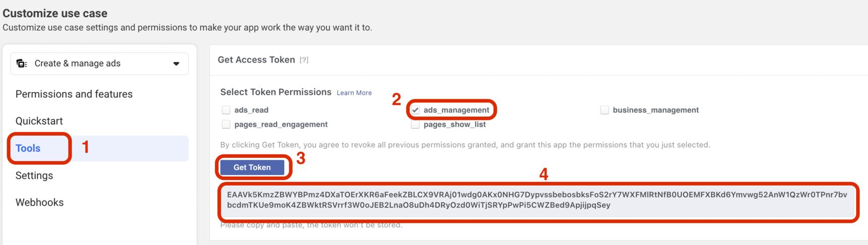This screenshot has width=868, height=245.
Task: Tick the business_management checkbox
Action: coord(605,110)
